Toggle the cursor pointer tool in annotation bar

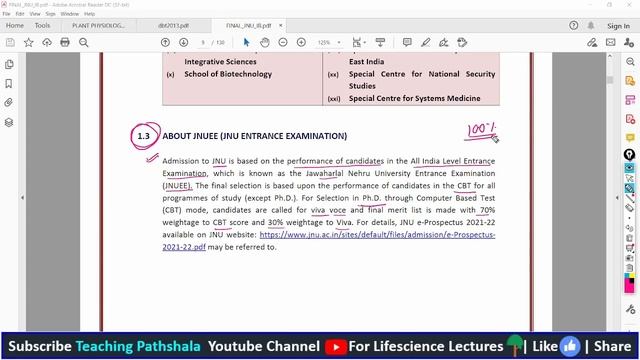point(629,178)
